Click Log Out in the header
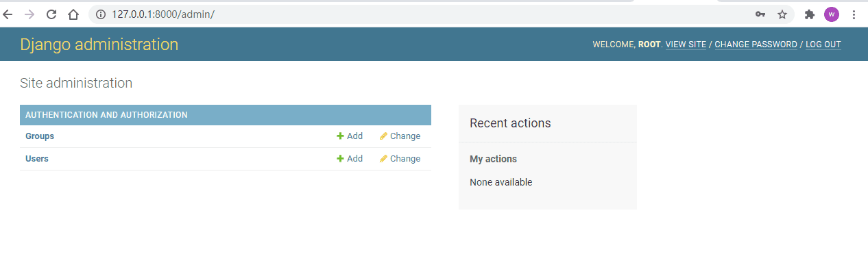Image resolution: width=868 pixels, height=265 pixels. click(823, 45)
